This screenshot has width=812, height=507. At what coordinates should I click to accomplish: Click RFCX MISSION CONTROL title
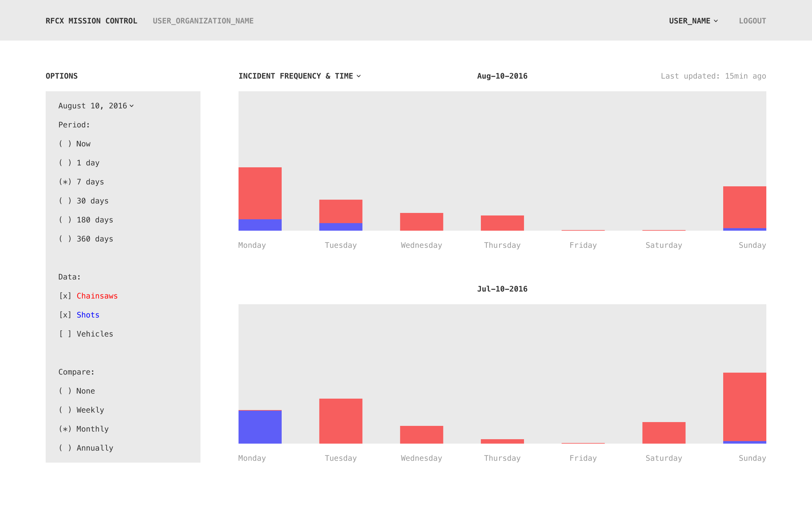point(91,21)
